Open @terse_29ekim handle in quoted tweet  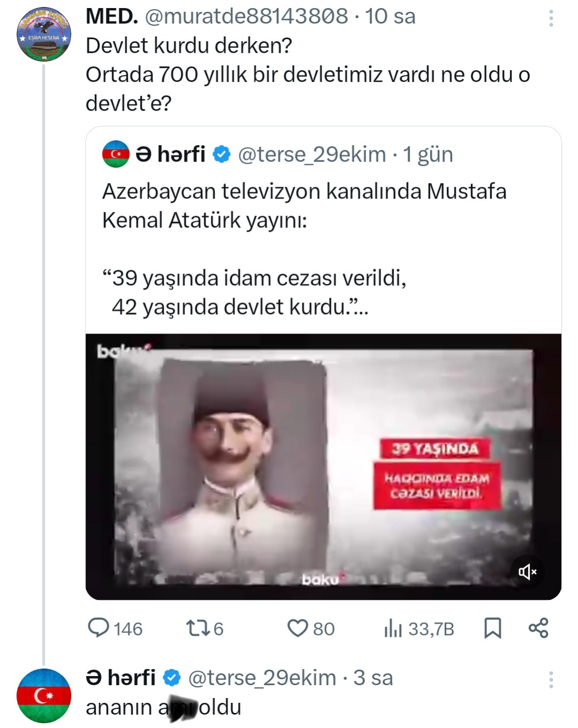click(x=312, y=155)
